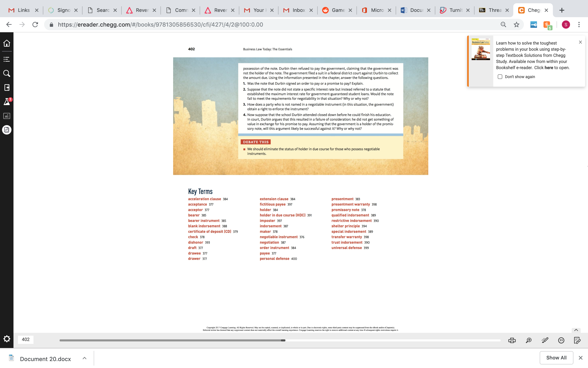Click the key term 'fictitious payee'
588x368 pixels.
click(x=273, y=204)
